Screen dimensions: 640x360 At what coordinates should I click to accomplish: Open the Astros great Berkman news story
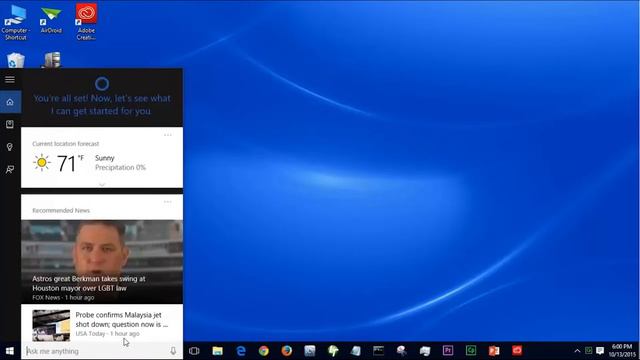click(102, 262)
